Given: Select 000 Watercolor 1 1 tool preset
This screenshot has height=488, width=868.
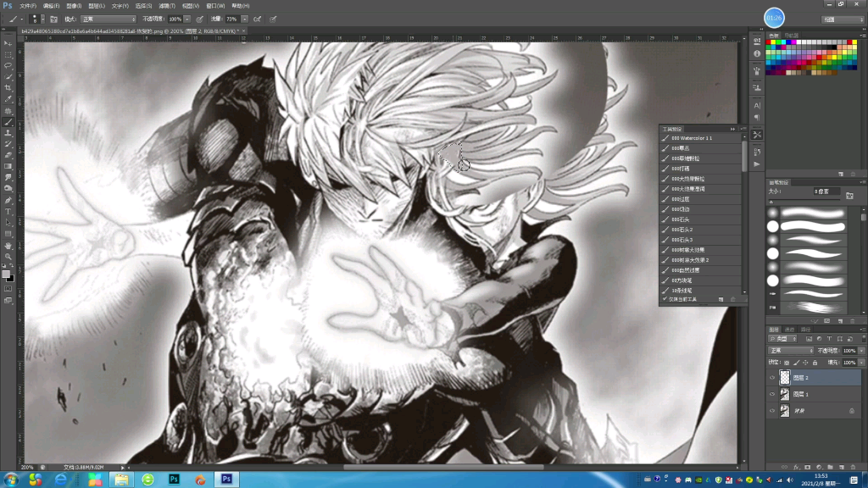Looking at the screenshot, I should pos(701,138).
